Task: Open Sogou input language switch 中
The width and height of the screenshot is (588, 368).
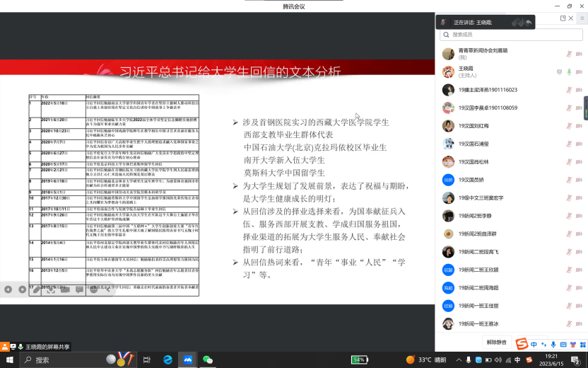Action: point(534,345)
